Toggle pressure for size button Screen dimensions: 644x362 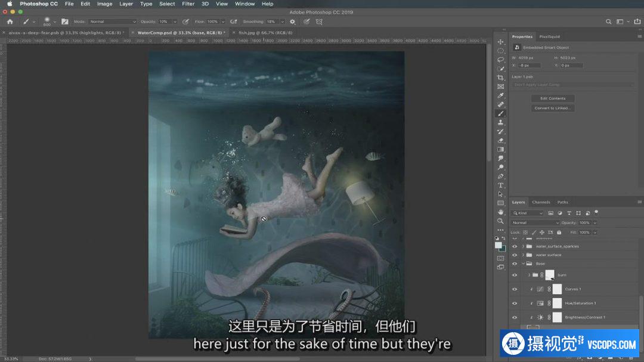307,22
